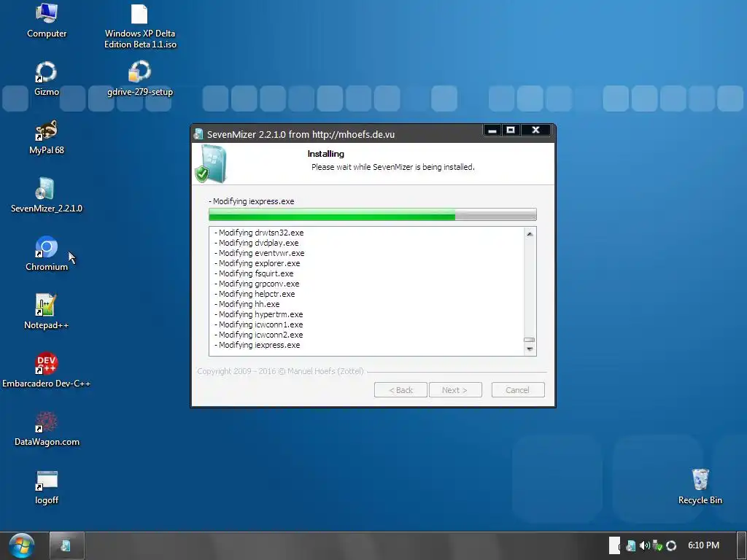Screen dimensions: 747x560
Task: Click the SevenMizer title bar icon
Action: [x=198, y=134]
